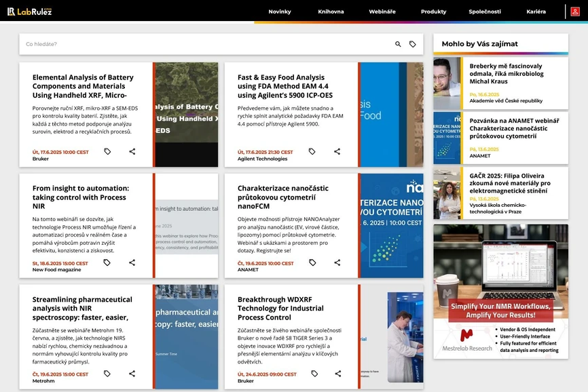Share the From insight to automation webinar
This screenshot has width=588, height=392.
click(132, 262)
